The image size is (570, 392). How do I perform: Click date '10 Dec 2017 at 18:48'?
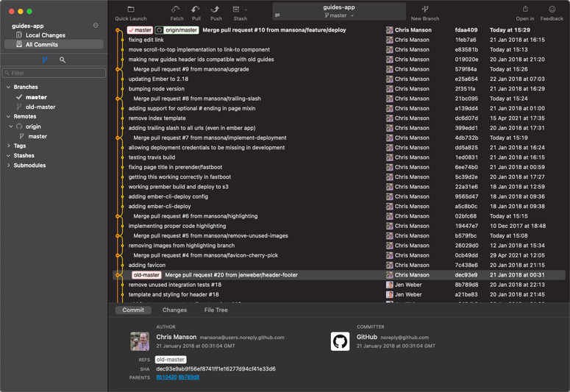[518, 227]
